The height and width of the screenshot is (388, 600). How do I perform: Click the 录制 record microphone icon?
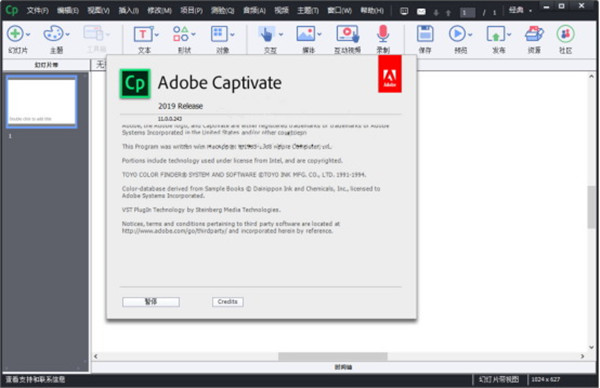(383, 34)
